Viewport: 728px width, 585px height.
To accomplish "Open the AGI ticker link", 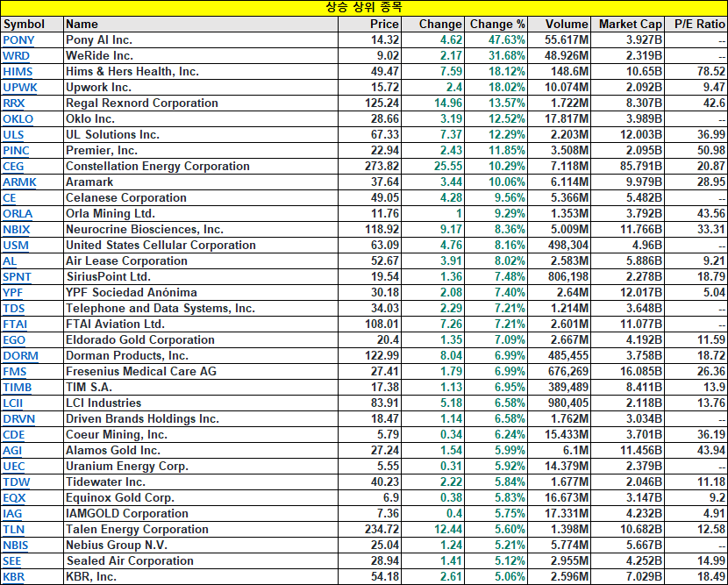I will point(12,451).
